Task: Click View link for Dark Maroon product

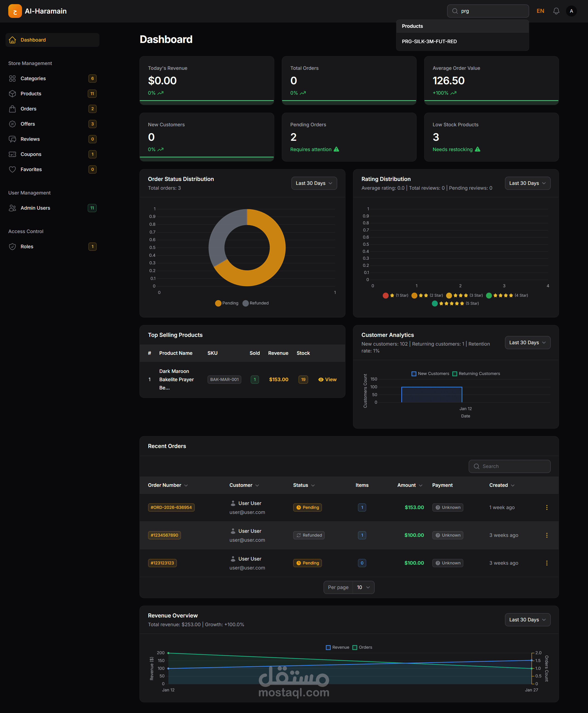Action: tap(327, 379)
